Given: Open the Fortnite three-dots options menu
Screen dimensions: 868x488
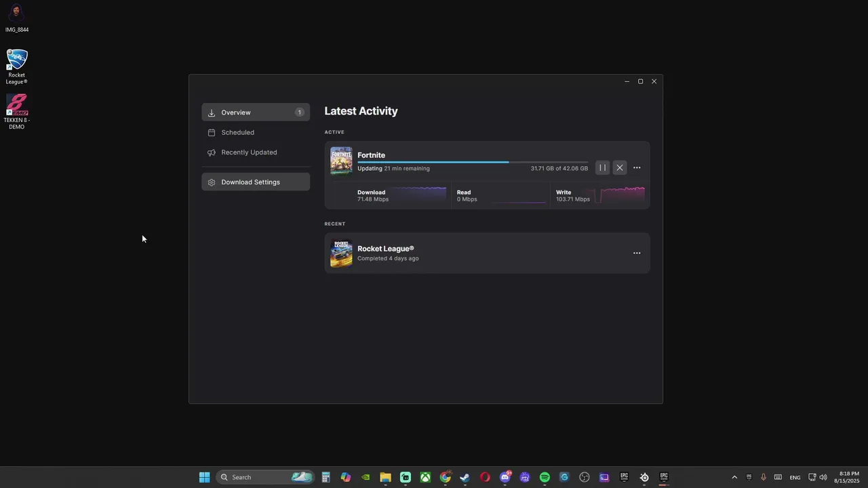Looking at the screenshot, I should [x=637, y=168].
